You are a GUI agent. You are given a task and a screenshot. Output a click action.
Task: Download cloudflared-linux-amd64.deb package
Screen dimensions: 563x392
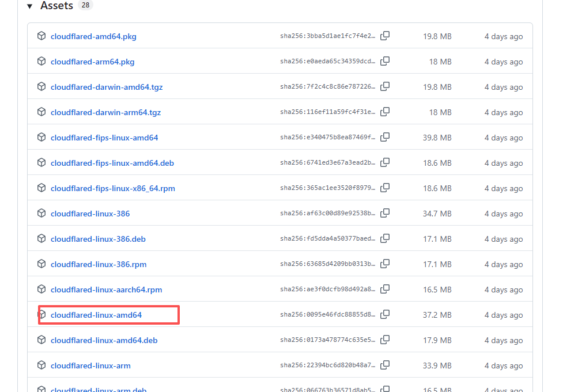coord(104,340)
